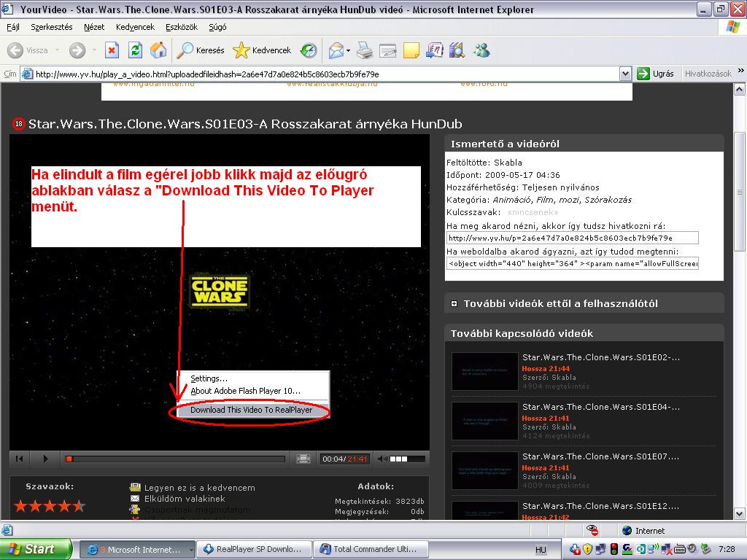Click the skip-to-start icon in player
This screenshot has width=747, height=560.
click(x=20, y=459)
